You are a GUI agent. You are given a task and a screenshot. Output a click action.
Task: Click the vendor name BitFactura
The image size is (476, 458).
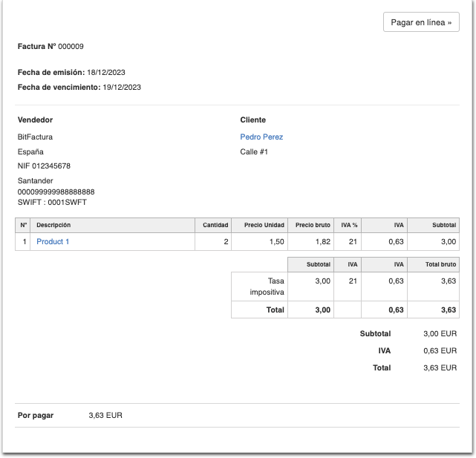pos(35,137)
